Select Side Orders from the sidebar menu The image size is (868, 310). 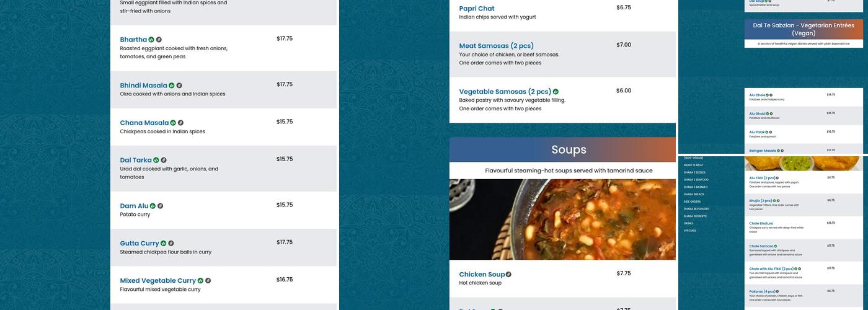(x=692, y=201)
